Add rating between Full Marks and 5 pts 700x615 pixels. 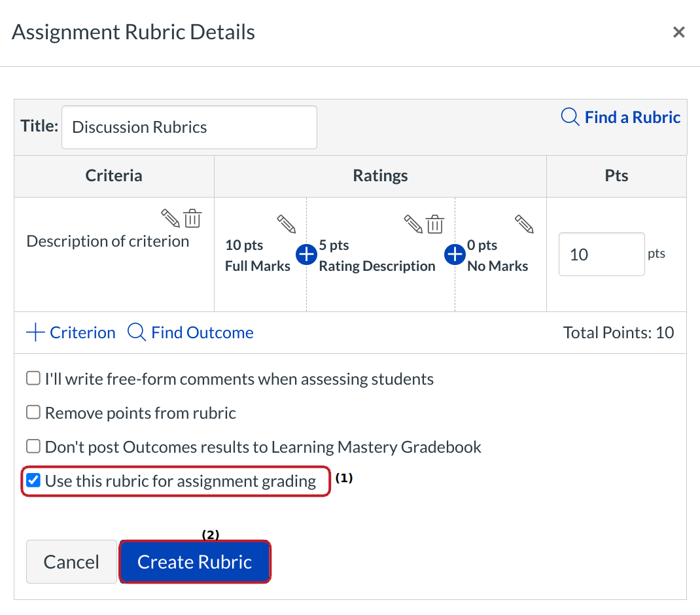[x=306, y=254]
